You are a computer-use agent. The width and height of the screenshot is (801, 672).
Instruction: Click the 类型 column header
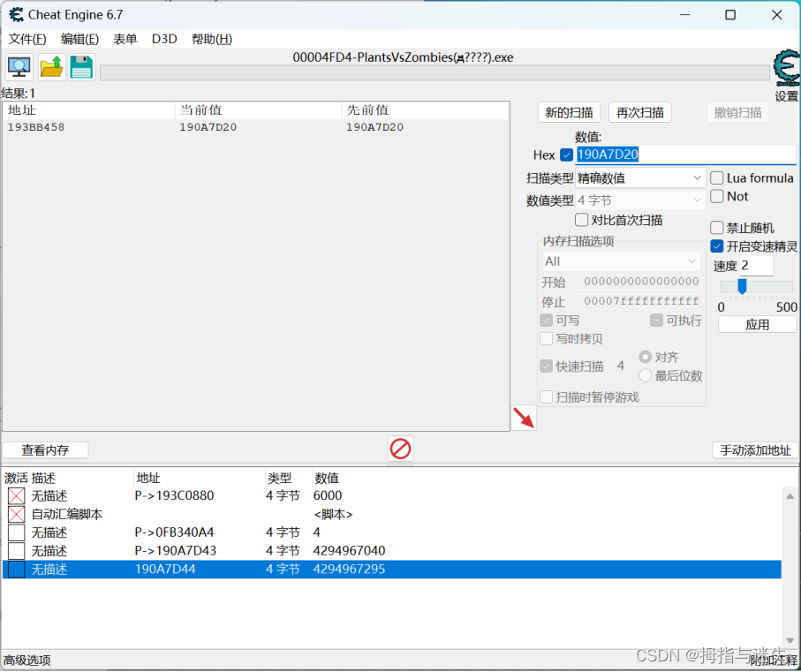(x=279, y=479)
